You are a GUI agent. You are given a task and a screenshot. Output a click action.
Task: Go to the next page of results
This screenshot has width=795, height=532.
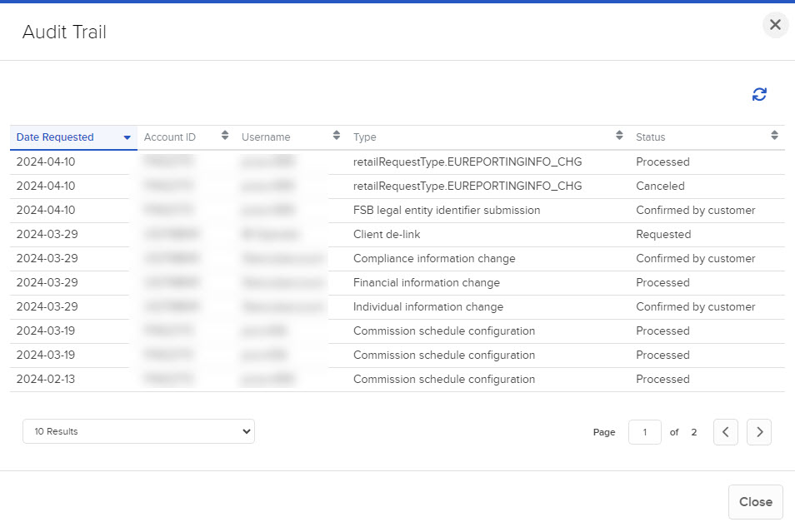(758, 431)
